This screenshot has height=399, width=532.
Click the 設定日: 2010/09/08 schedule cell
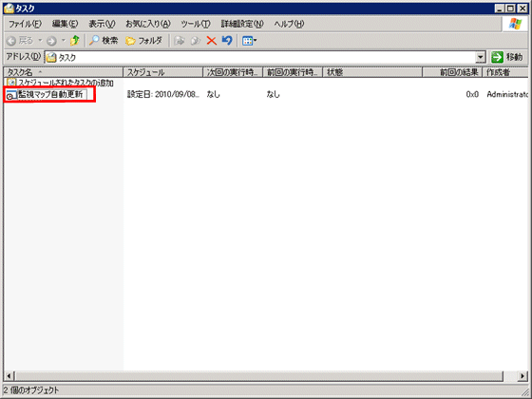[163, 94]
